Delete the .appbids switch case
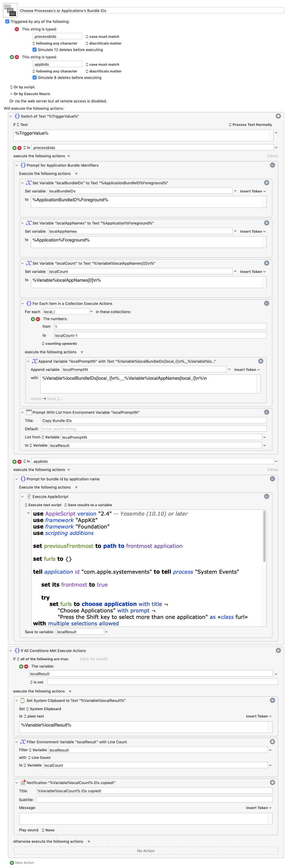This screenshot has width=287, height=868. 20,461
